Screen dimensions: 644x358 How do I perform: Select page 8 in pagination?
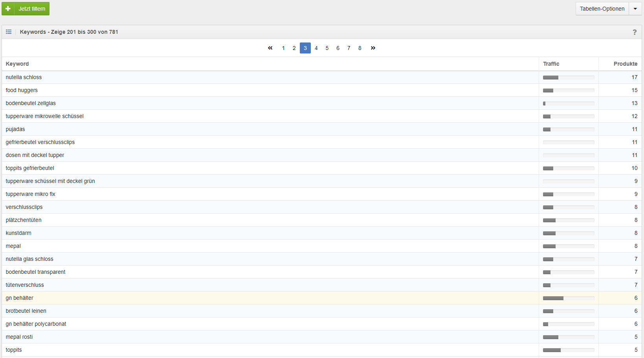click(360, 48)
